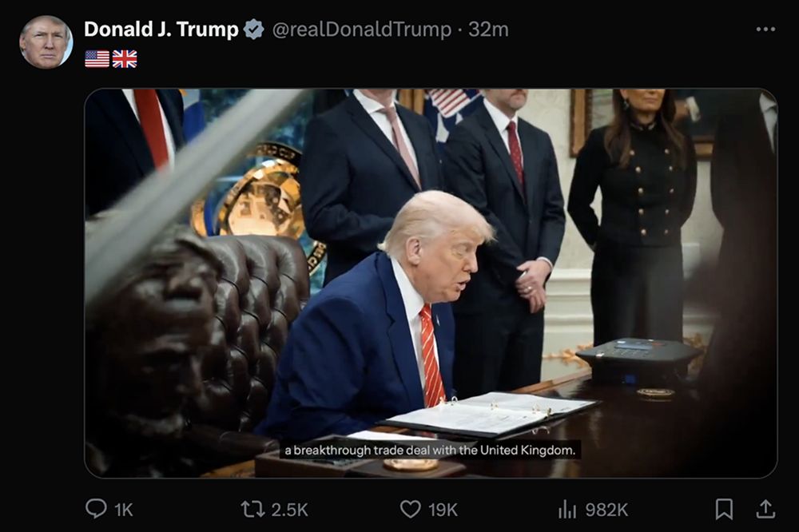Viewport: 799px width, 532px height.
Task: Click the reply speech bubble icon
Action: [x=96, y=509]
